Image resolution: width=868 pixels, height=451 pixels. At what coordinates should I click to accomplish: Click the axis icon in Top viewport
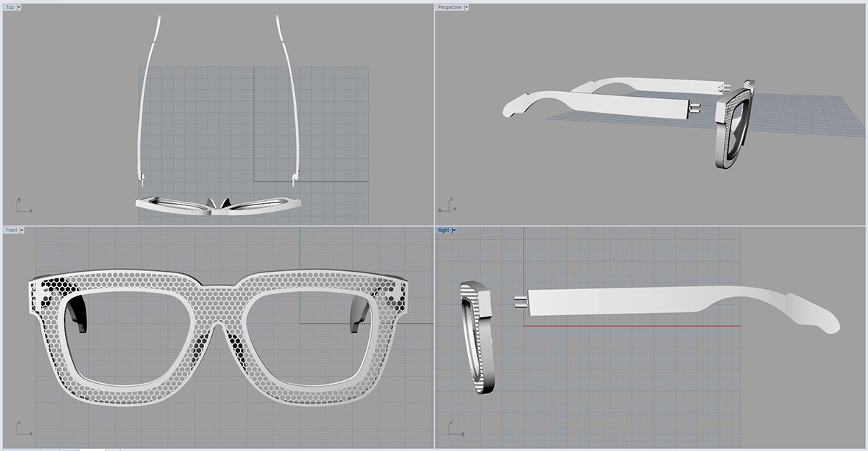pos(22,206)
